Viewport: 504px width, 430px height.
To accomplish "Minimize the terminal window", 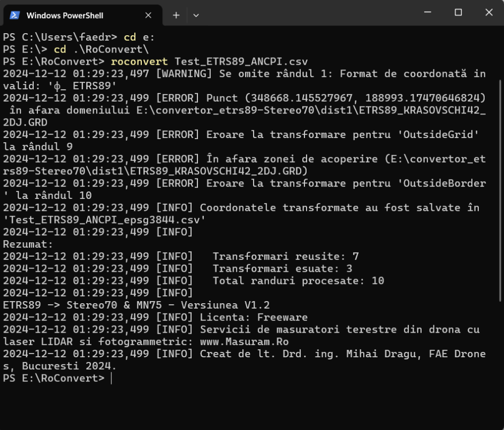I will click(x=427, y=13).
